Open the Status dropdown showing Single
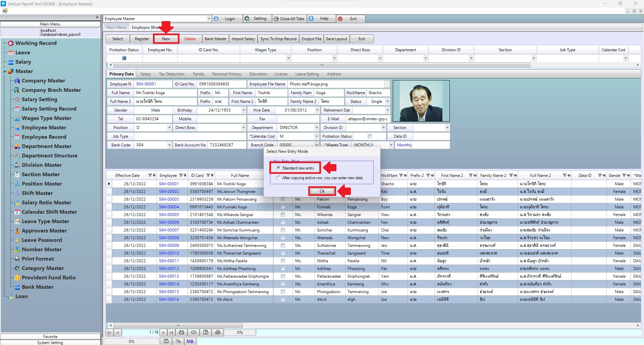Screen dimensions: 644x345 (x=387, y=101)
